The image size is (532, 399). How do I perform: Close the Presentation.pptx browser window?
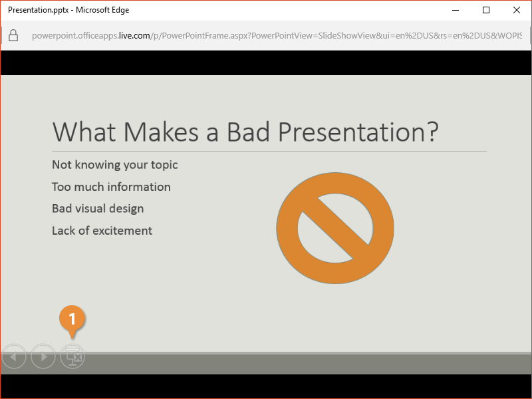point(517,10)
